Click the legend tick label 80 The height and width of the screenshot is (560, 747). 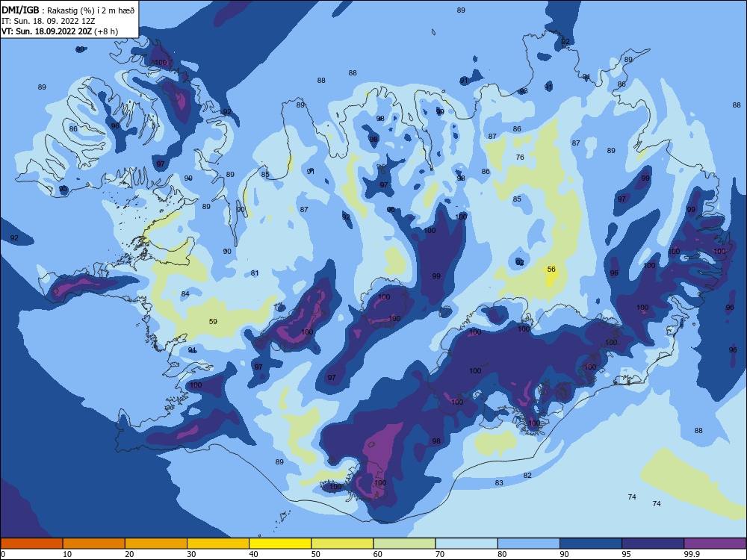pos(502,554)
